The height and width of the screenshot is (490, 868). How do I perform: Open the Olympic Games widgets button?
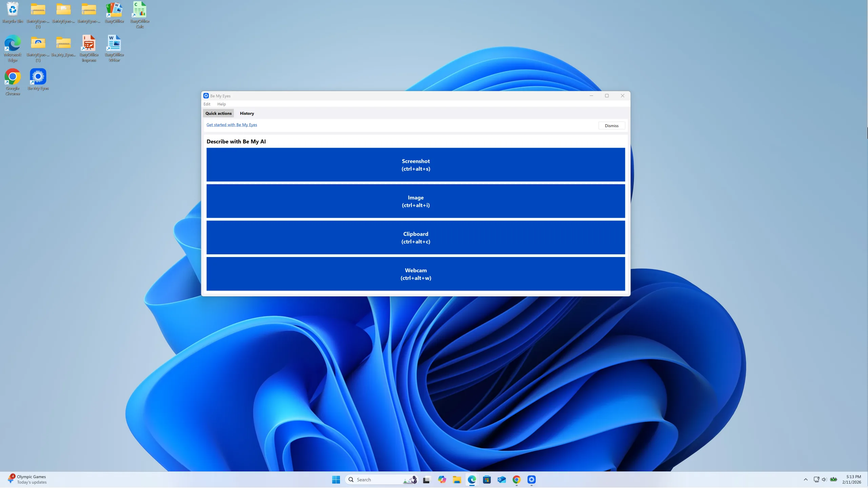[27, 480]
